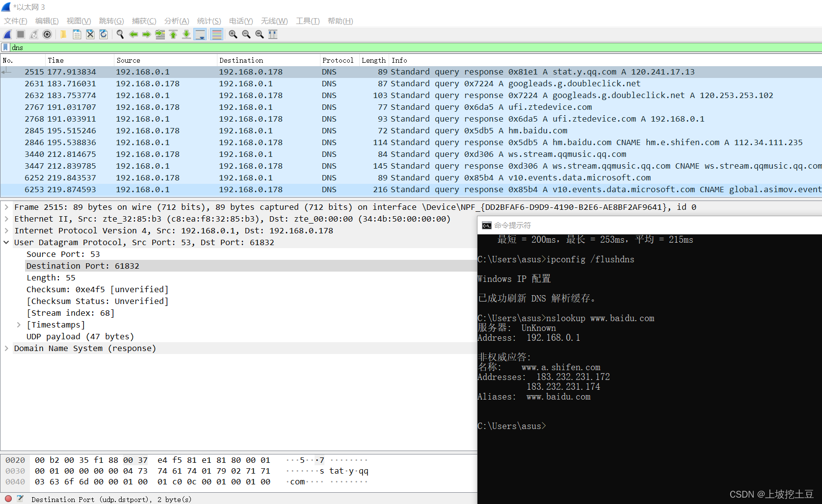Expand the Frame 2515 tree node
The width and height of the screenshot is (822, 504).
[6, 207]
